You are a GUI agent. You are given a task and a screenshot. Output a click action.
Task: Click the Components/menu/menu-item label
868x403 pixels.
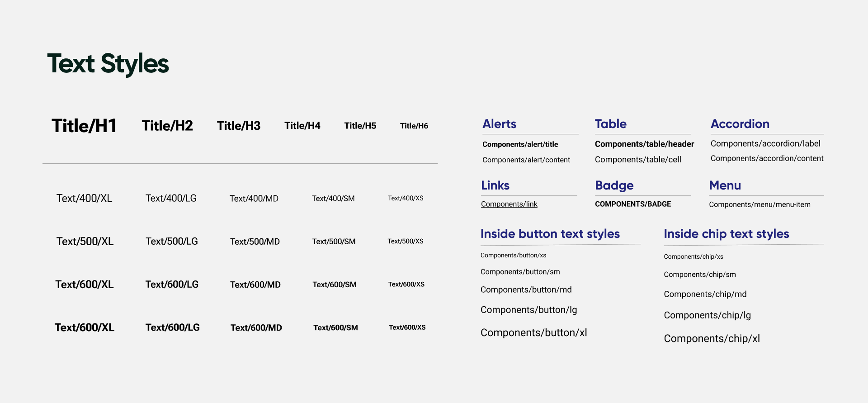759,204
